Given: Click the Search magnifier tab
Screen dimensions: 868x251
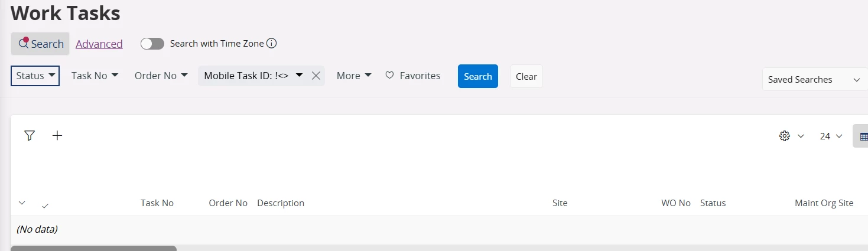Looking at the screenshot, I should [x=40, y=44].
